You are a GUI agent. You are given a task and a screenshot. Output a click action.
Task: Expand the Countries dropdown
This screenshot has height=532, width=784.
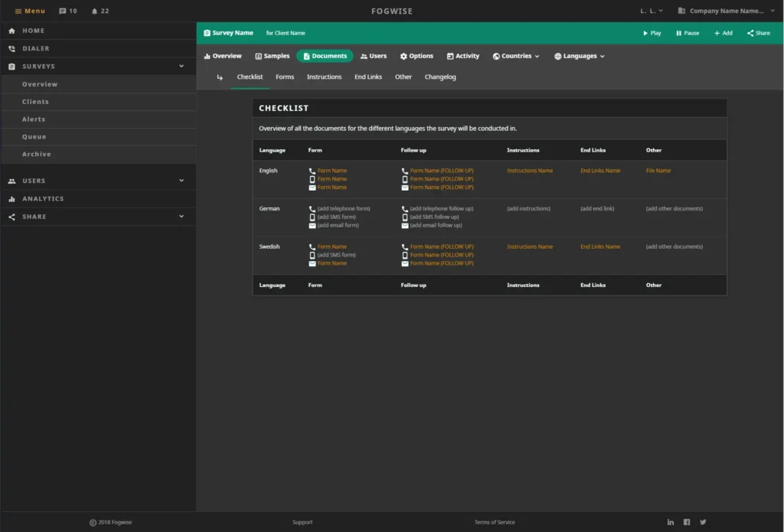516,56
